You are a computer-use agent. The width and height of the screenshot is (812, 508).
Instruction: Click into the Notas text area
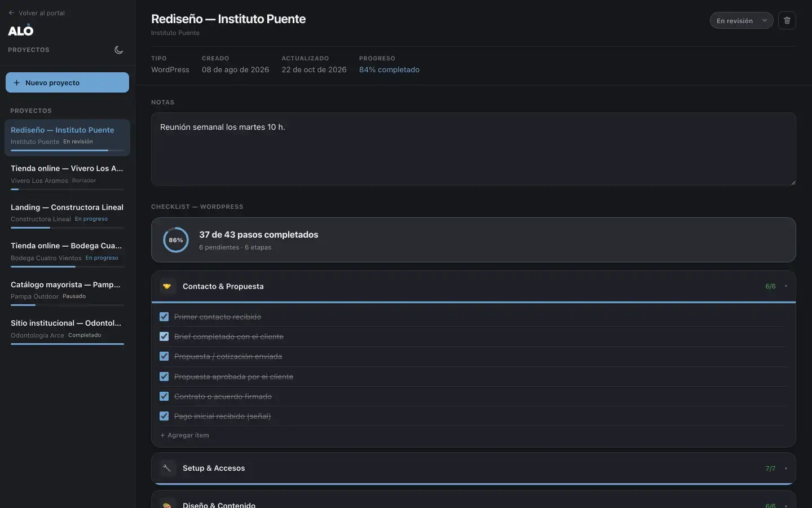(x=474, y=149)
